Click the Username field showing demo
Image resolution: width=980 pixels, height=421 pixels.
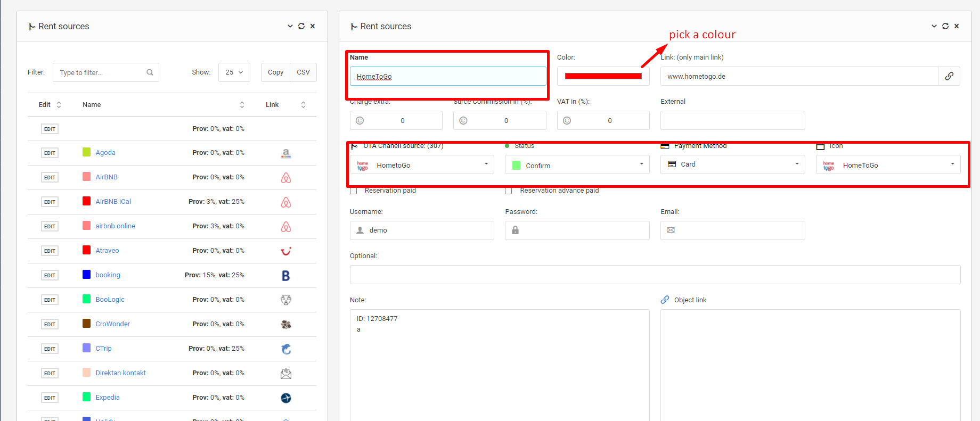(x=422, y=230)
